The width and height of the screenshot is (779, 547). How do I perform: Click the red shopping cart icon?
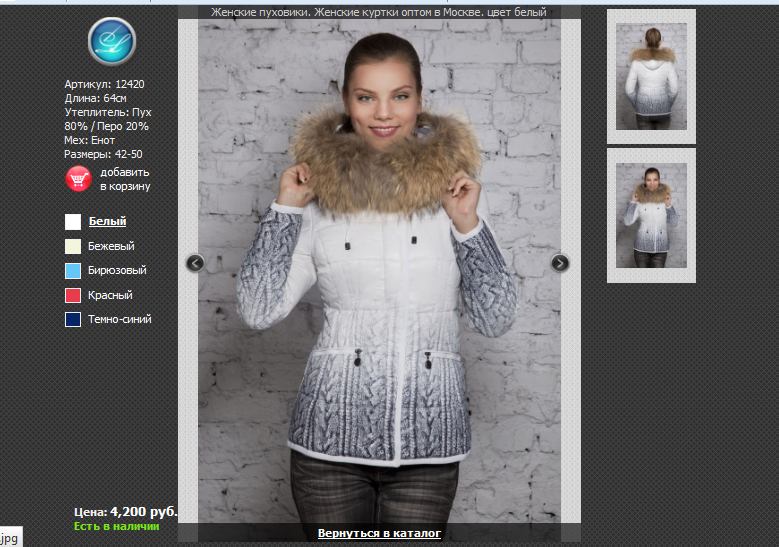[x=78, y=179]
